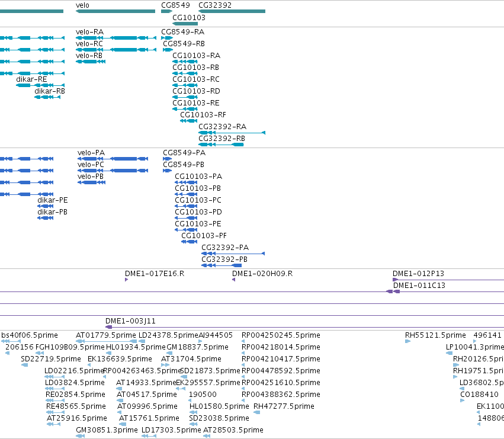
Task: Select protein CG10103-PC
Action: 186,207
